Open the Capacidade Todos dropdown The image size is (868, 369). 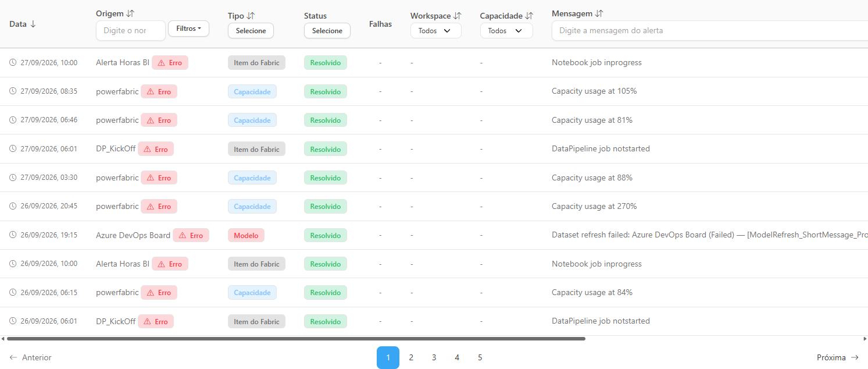coord(506,31)
